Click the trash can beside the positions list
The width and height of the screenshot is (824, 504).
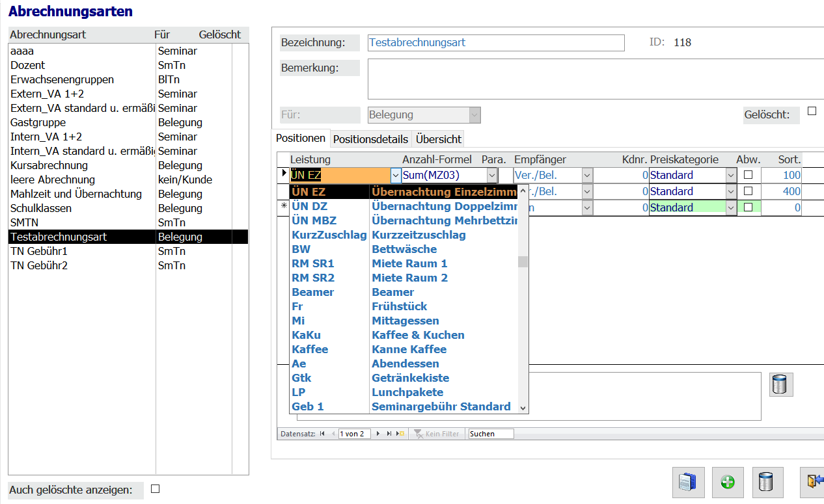(x=781, y=384)
